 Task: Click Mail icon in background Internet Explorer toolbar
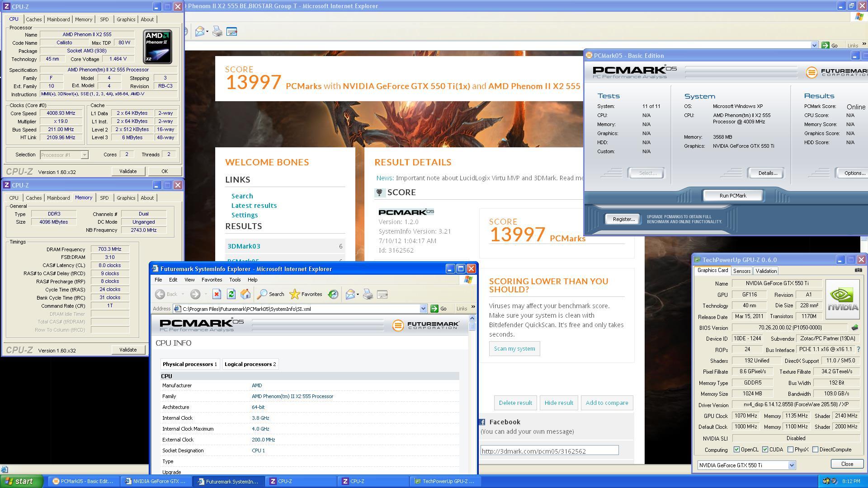coord(200,32)
